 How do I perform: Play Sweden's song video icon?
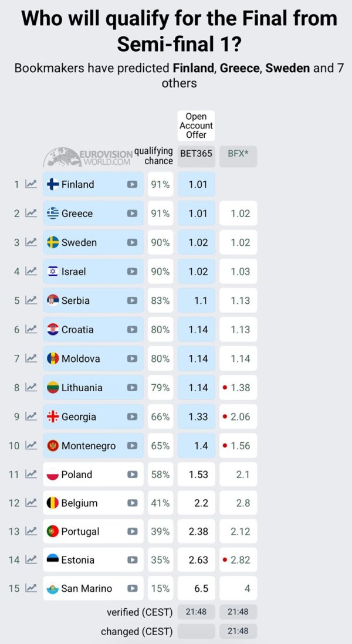coord(132,242)
